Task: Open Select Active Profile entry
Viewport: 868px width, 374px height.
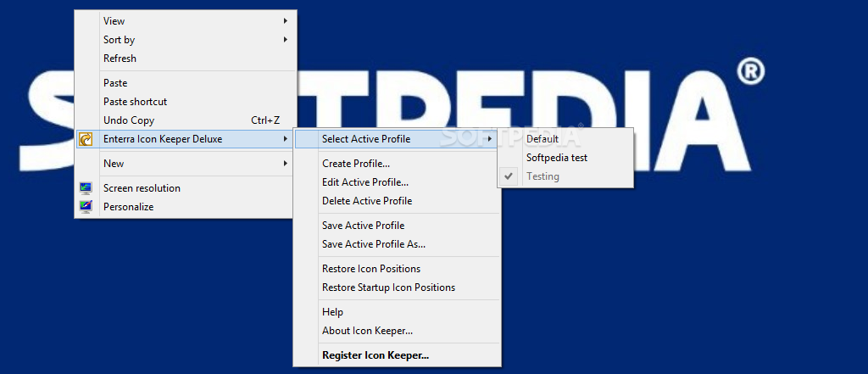Action: click(397, 139)
